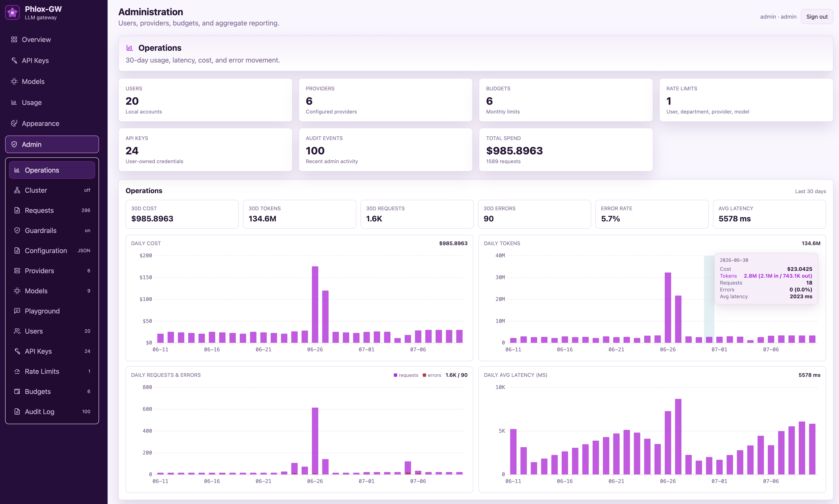This screenshot has height=504, width=839.
Task: Click the chart icon beside Operations heading
Action: point(129,48)
